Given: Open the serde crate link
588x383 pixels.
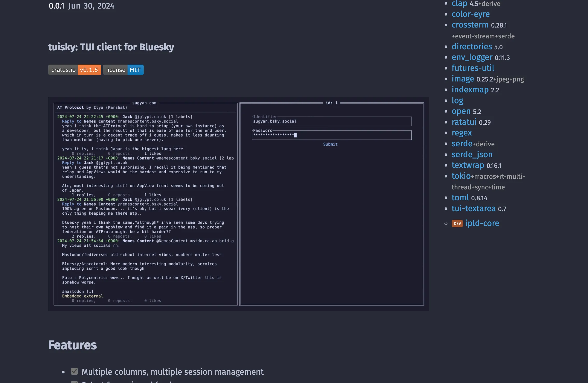Looking at the screenshot, I should tap(462, 144).
